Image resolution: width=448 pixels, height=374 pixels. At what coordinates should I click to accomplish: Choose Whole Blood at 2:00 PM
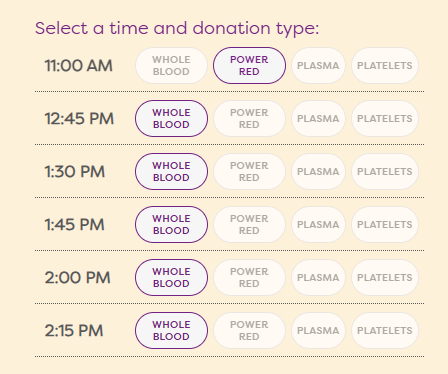click(171, 278)
